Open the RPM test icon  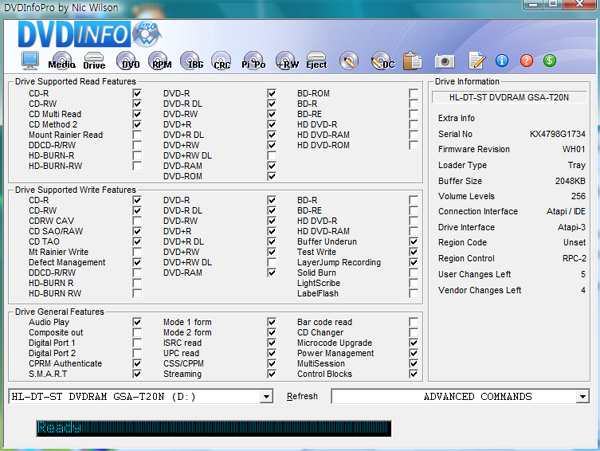coord(160,60)
